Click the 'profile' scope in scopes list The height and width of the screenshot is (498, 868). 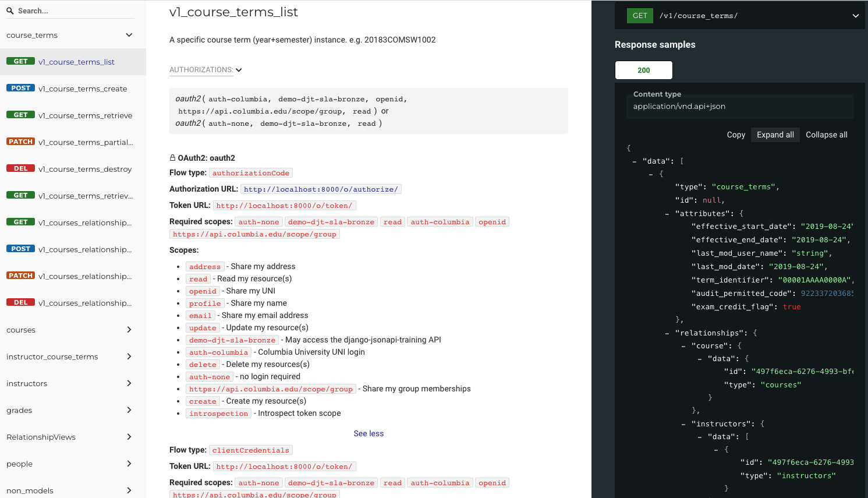coord(204,303)
